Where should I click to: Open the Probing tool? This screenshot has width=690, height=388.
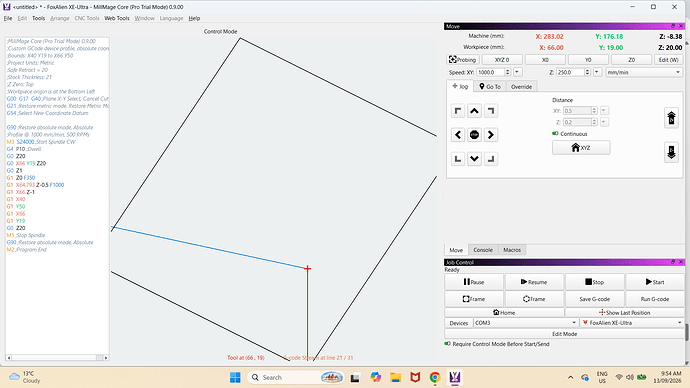click(462, 59)
